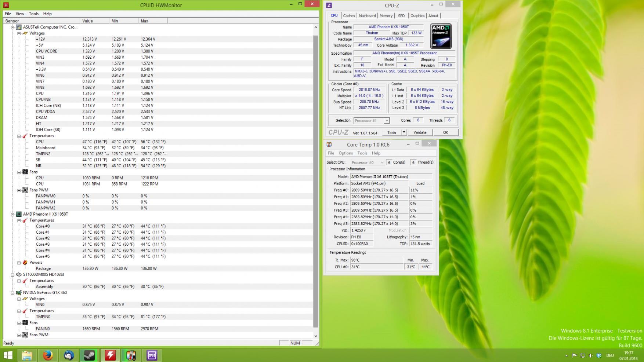
Task: Open HWMonitor View menu
Action: click(20, 14)
